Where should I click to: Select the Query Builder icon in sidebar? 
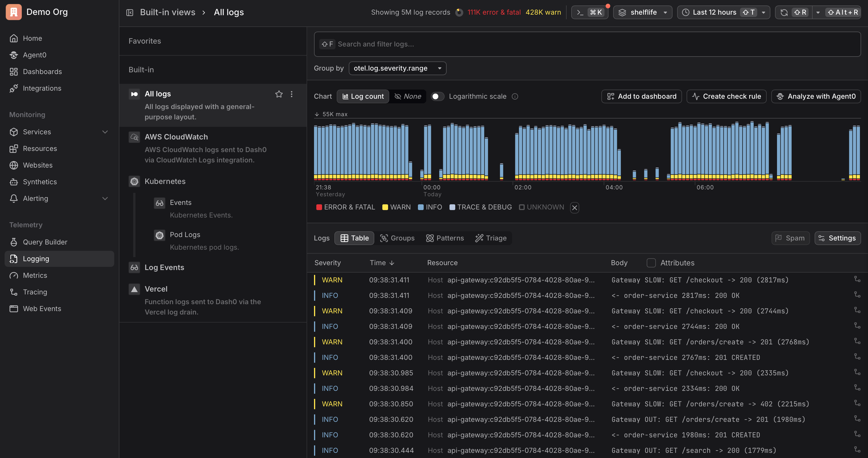coord(14,242)
